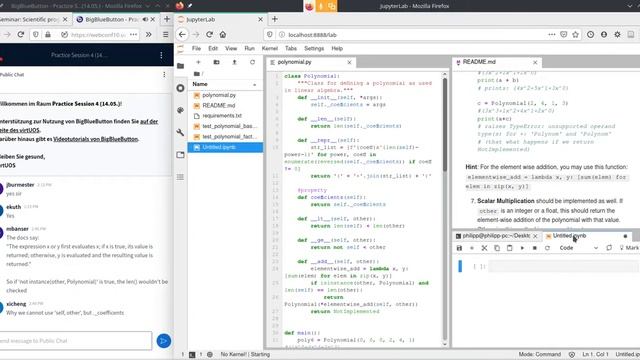Reload the JupyterLab page in Firefox
Viewport: 640px width, 360px height.
tap(209, 35)
